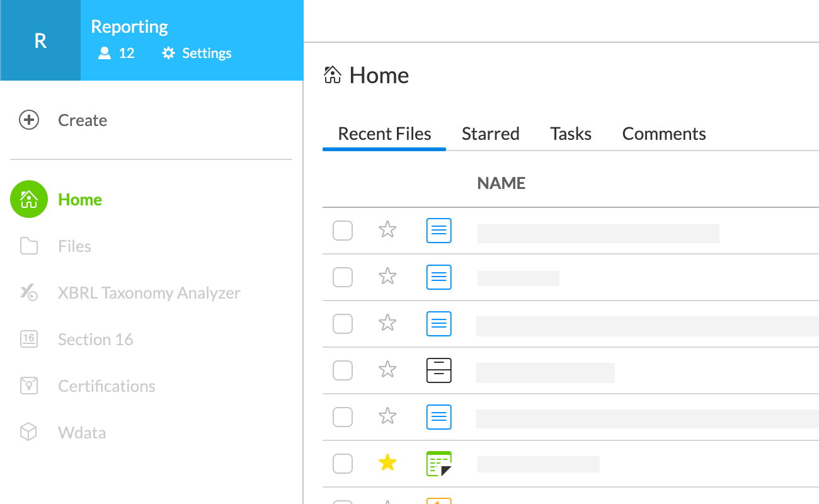Open the Files folder icon

coord(29,246)
